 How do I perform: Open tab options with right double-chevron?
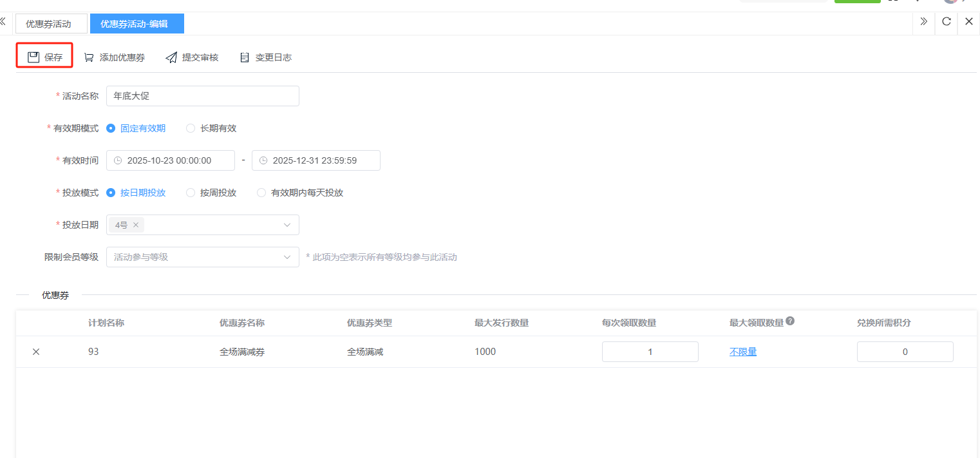coord(923,22)
